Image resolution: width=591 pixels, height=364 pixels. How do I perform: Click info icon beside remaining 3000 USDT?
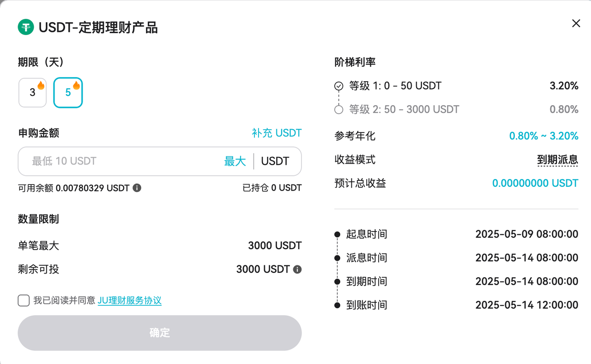point(297,269)
